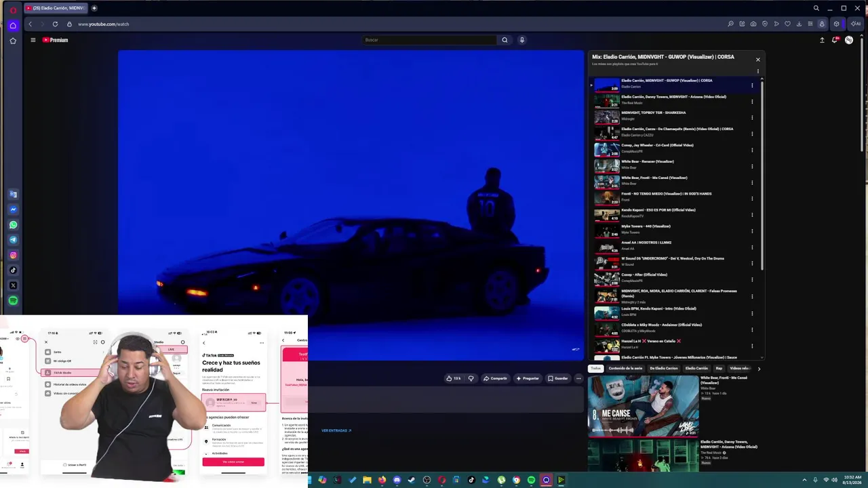
Task: Click the Compartir share button
Action: (x=495, y=378)
